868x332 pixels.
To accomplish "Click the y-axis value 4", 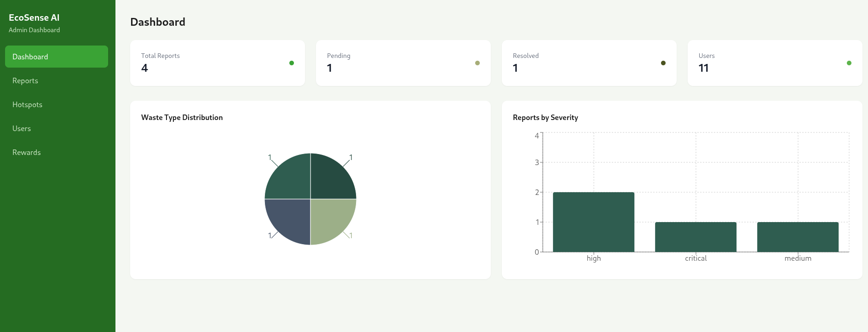I will [537, 136].
